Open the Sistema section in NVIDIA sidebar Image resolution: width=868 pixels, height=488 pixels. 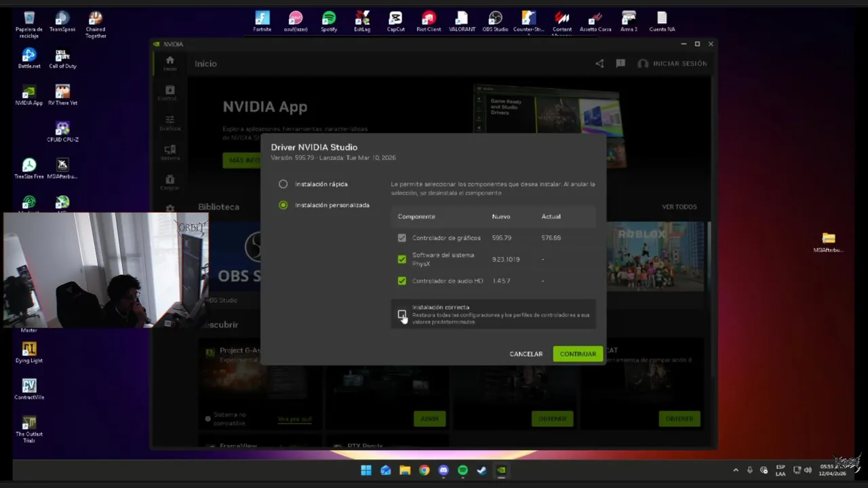click(170, 152)
